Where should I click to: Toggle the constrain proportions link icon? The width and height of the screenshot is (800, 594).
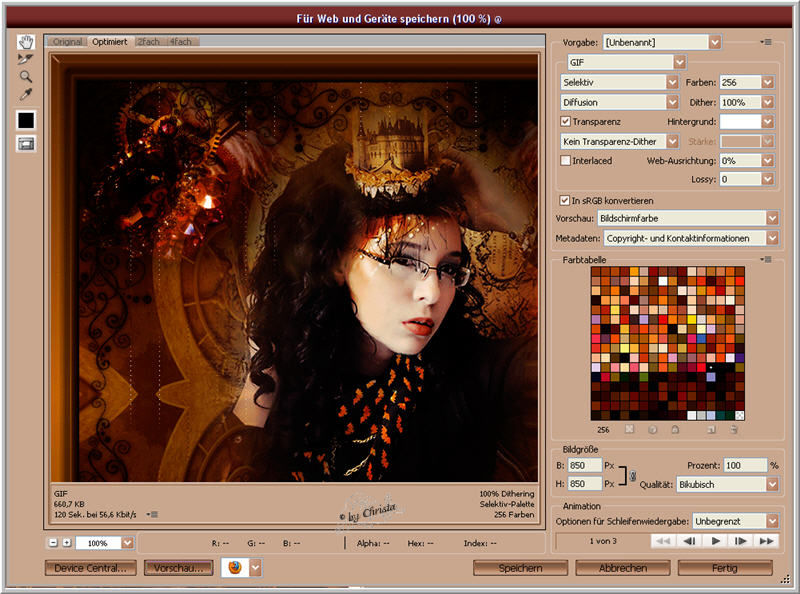pos(633,476)
